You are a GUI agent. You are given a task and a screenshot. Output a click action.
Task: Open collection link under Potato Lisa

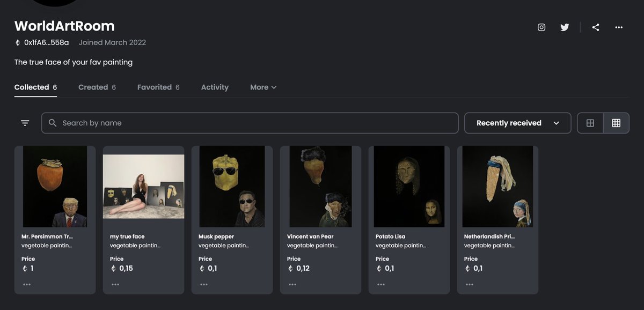coord(401,246)
